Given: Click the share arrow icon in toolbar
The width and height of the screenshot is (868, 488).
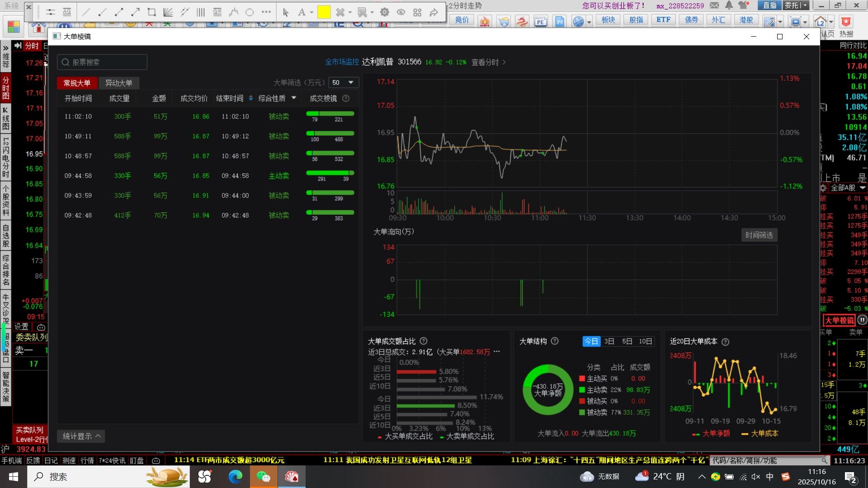Looking at the screenshot, I should pos(434,12).
